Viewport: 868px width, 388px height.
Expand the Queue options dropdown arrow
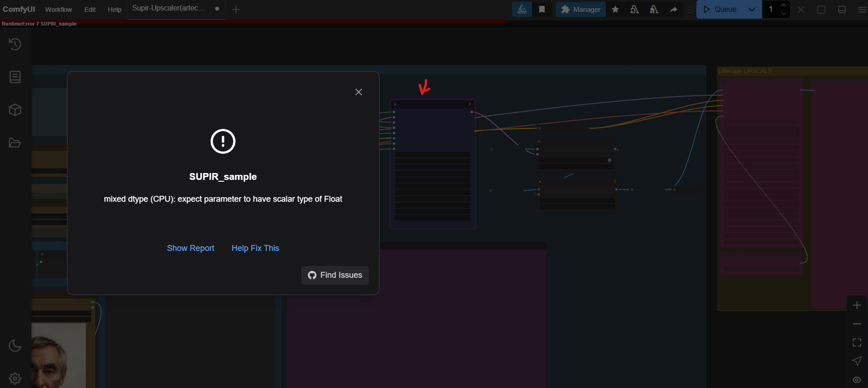point(752,10)
